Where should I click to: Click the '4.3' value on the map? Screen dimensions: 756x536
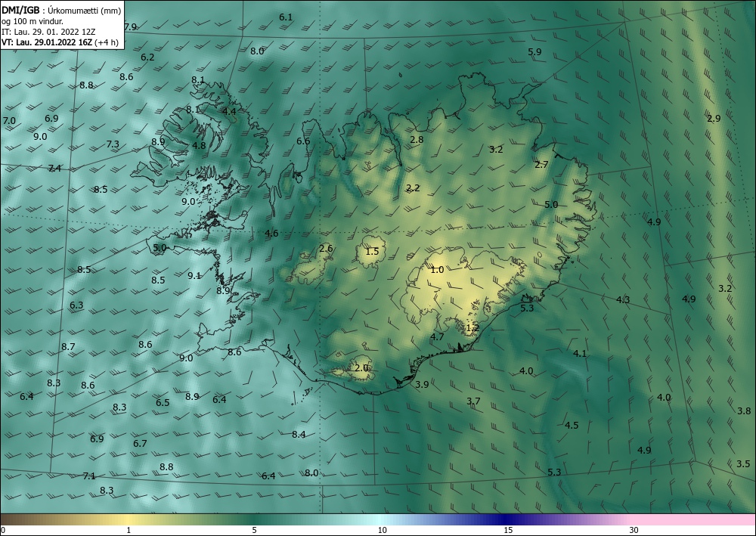[623, 299]
